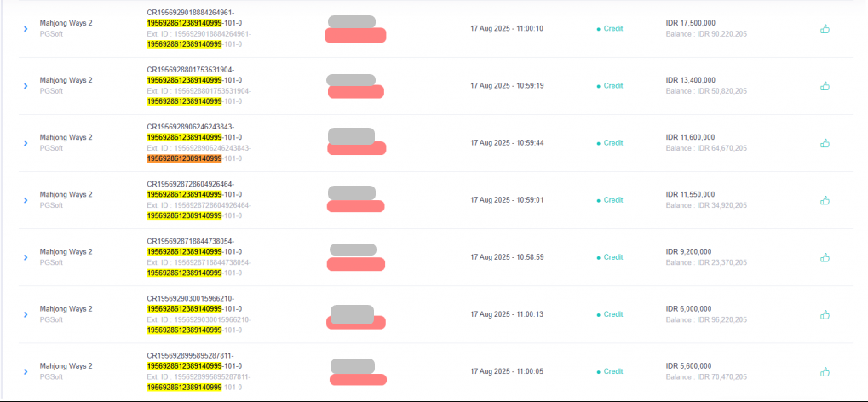
Task: Expand row details for 10:59:44 transaction
Action: (x=26, y=143)
